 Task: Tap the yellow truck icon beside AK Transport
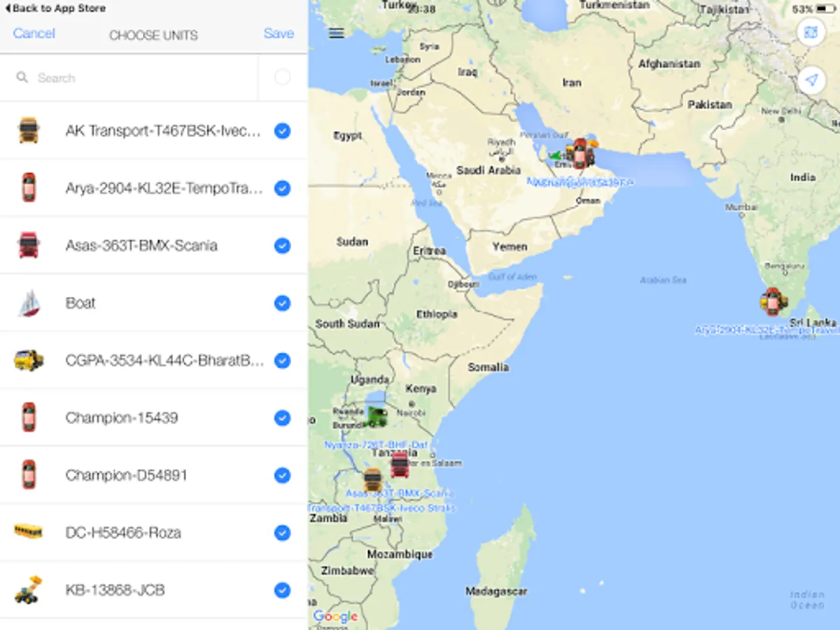[x=29, y=131]
